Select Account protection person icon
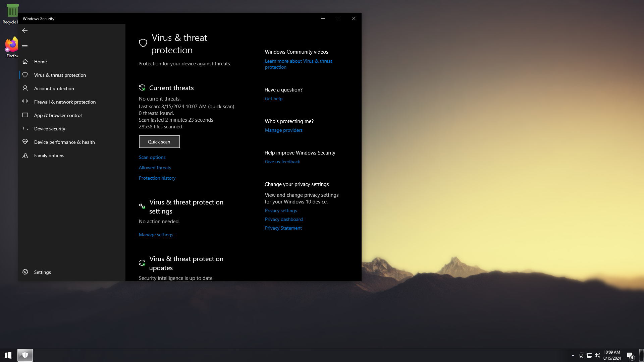 pos(25,88)
